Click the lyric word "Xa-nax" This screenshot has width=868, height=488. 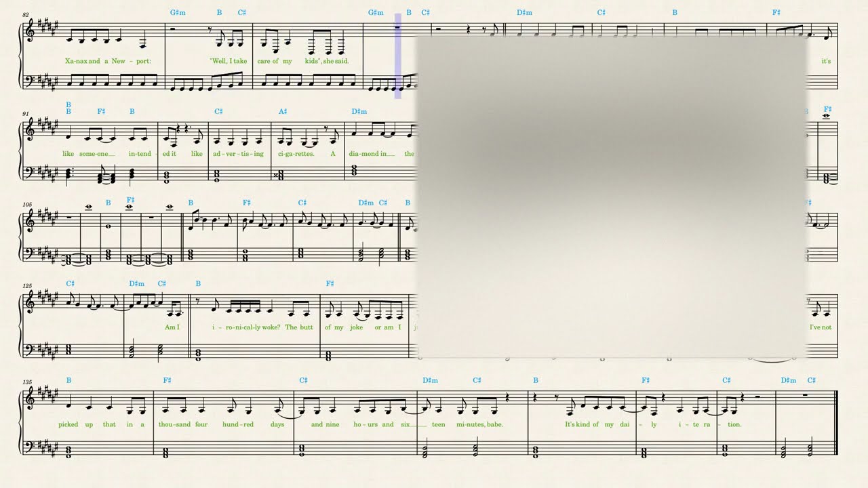pyautogui.click(x=77, y=61)
